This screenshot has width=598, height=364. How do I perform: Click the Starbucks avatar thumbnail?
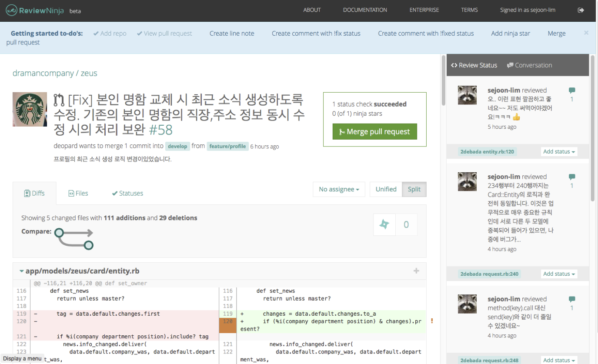pyautogui.click(x=30, y=109)
